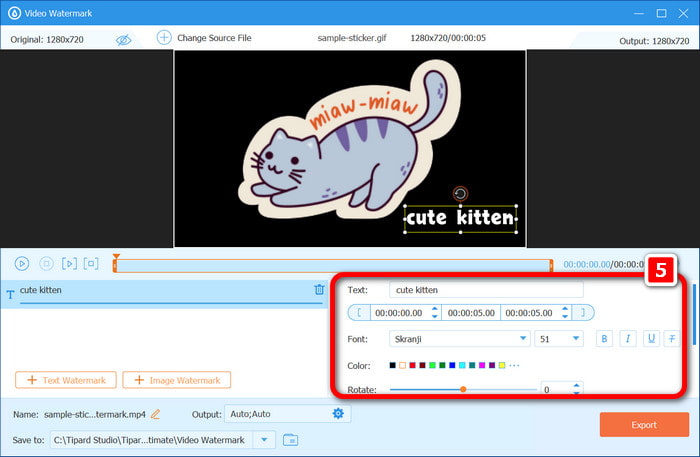Increase rotate value with up arrow
The image size is (700, 457).
pyautogui.click(x=576, y=385)
